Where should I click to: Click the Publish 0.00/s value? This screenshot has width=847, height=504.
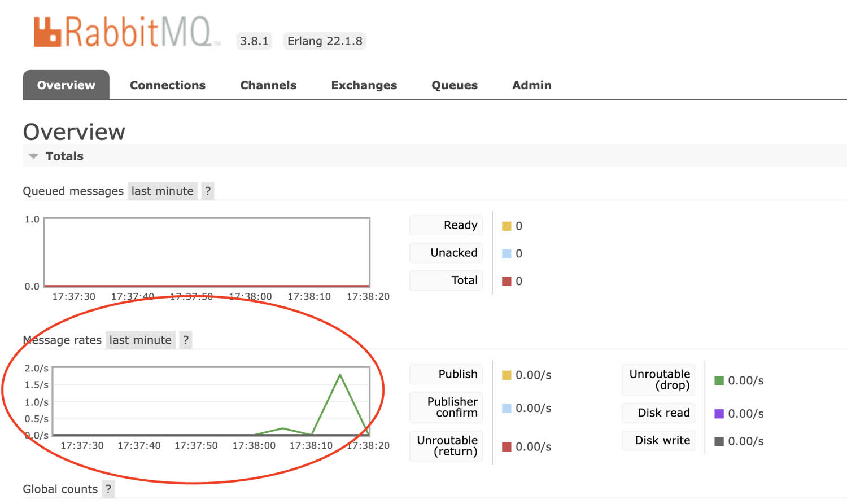coord(534,375)
